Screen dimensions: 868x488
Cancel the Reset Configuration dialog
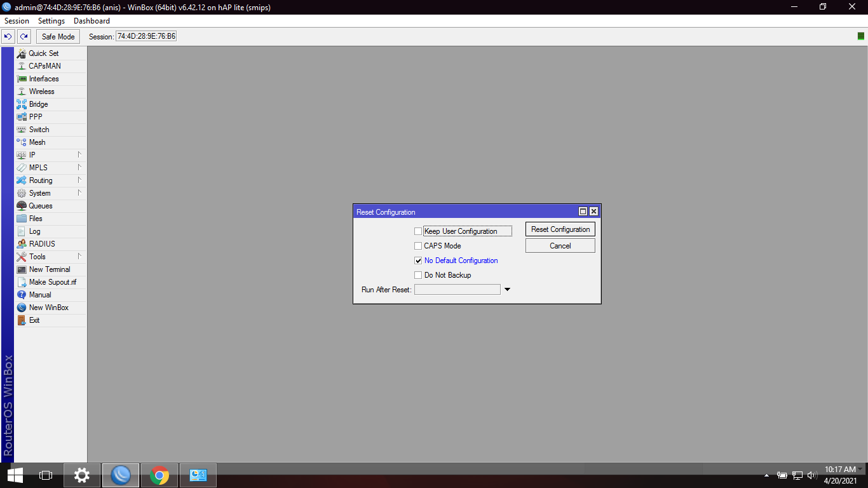click(560, 245)
